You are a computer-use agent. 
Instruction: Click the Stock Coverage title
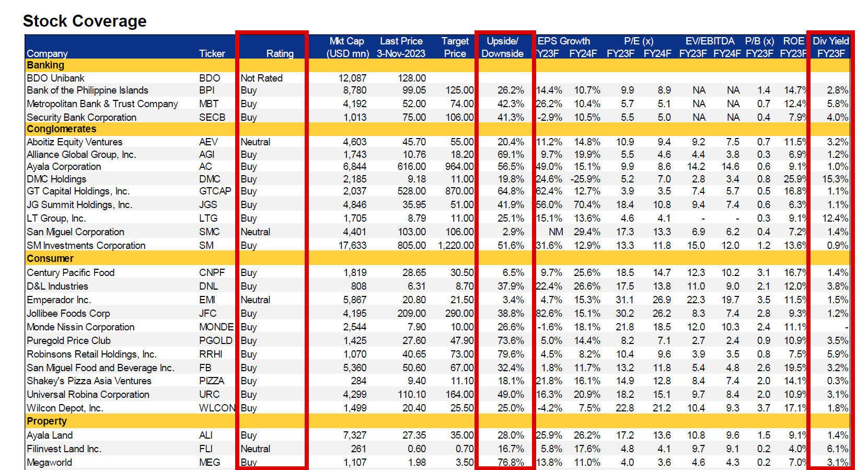pyautogui.click(x=85, y=21)
